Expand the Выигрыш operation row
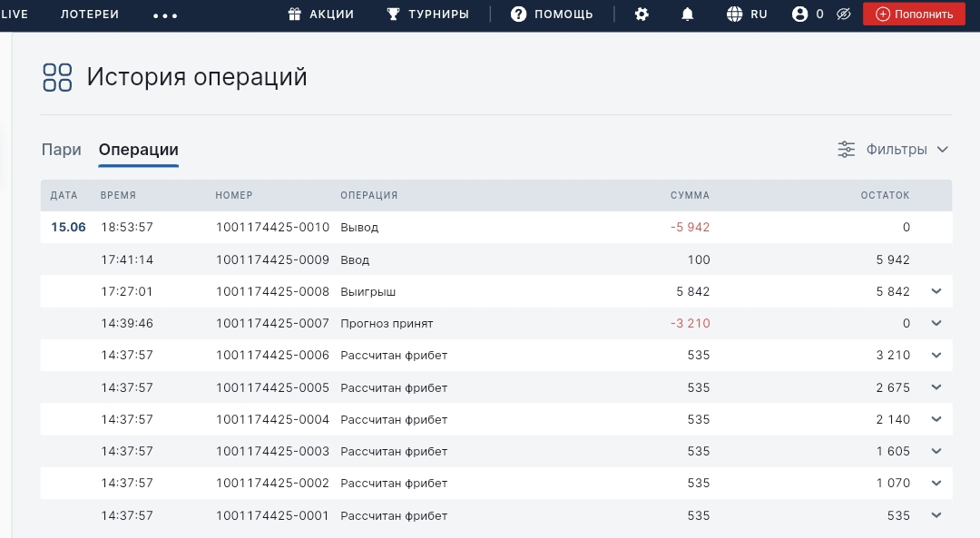The width and height of the screenshot is (980, 538). (936, 291)
